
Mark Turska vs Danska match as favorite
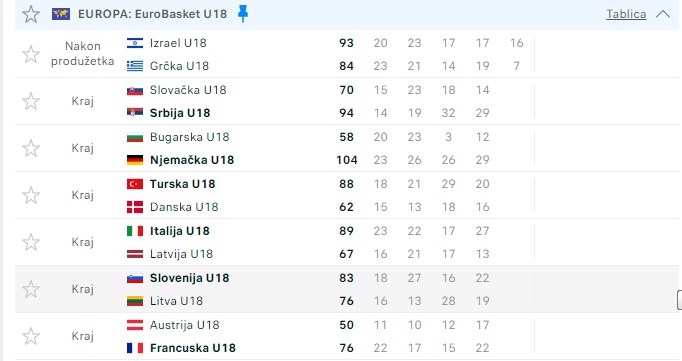pos(31,195)
